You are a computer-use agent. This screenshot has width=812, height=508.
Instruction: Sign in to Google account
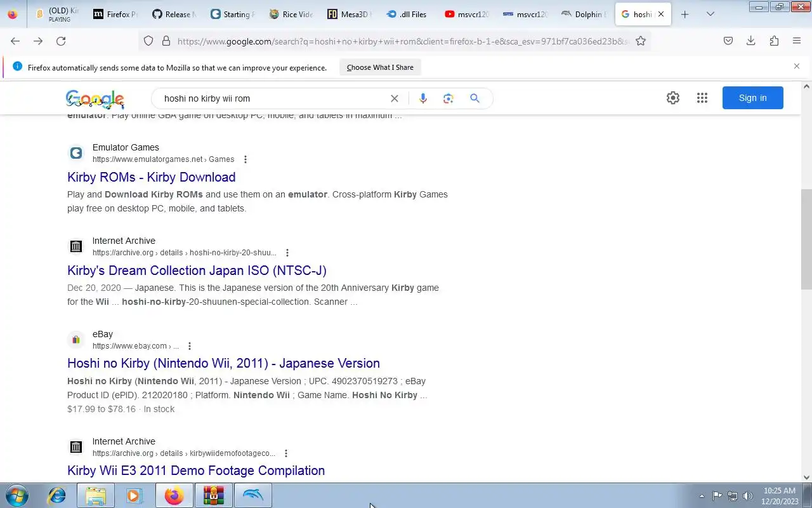click(752, 98)
